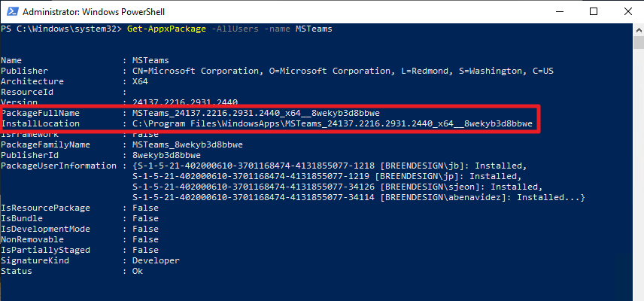Image resolution: width=644 pixels, height=301 pixels.
Task: Click the PackageFullName value 'MSTeams_24137.2216.2931.2440_x64__8wekyb3d8bbwe'
Action: (x=256, y=113)
